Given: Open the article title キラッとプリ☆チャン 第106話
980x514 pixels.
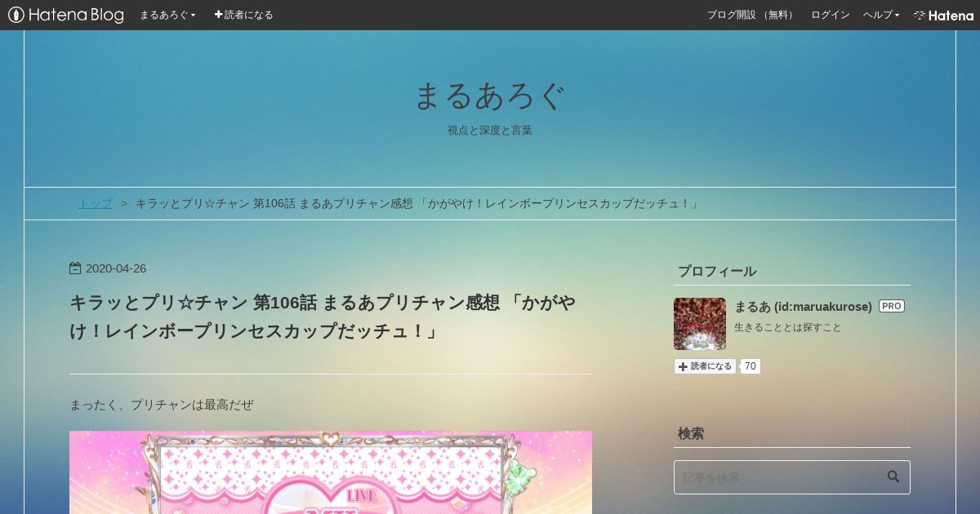Looking at the screenshot, I should coord(323,317).
